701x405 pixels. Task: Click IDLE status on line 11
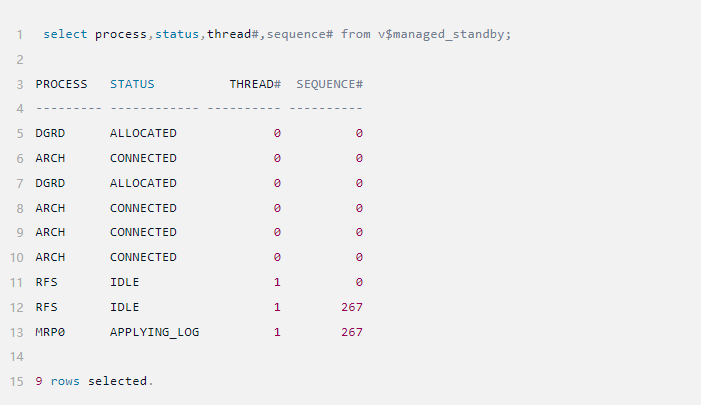125,282
